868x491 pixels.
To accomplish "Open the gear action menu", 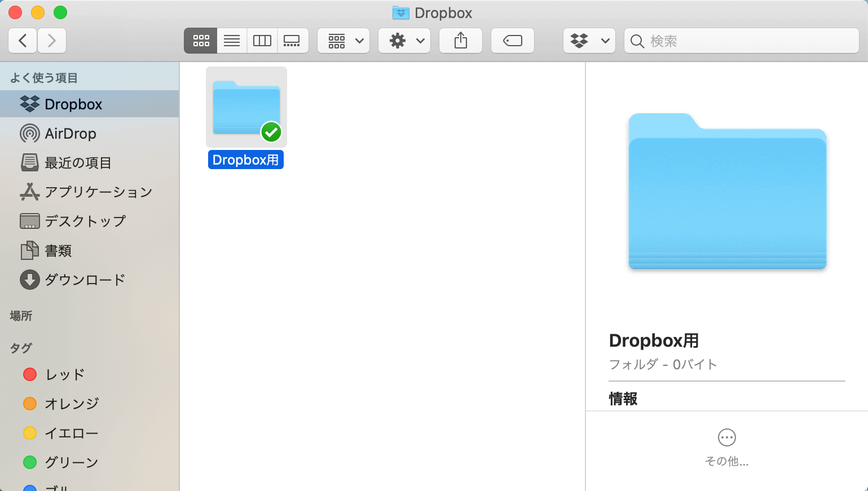I will [x=404, y=41].
